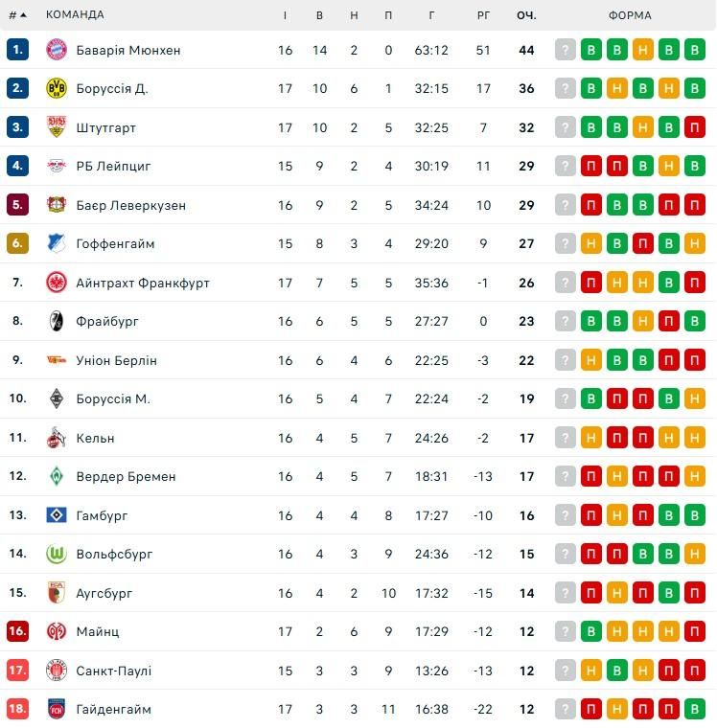Click the Werder Bremen green diamond logo
This screenshot has width=717, height=728.
[x=57, y=476]
